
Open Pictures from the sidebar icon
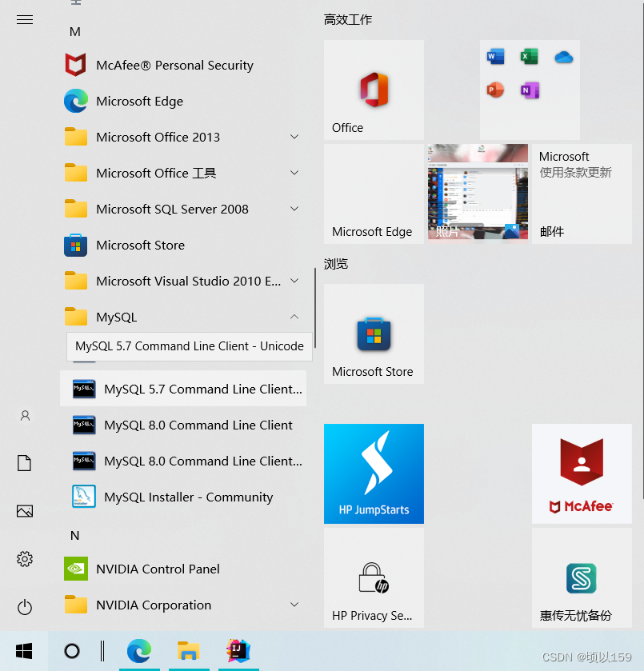click(25, 511)
